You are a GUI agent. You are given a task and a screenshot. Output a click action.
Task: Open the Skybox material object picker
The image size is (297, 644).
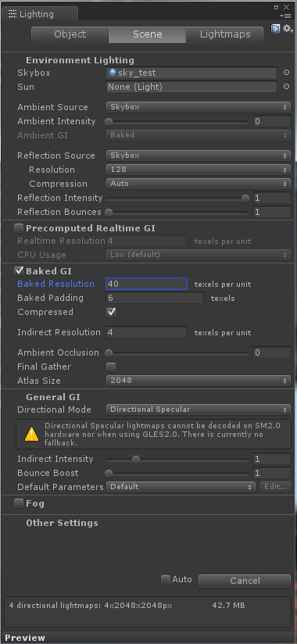[286, 73]
